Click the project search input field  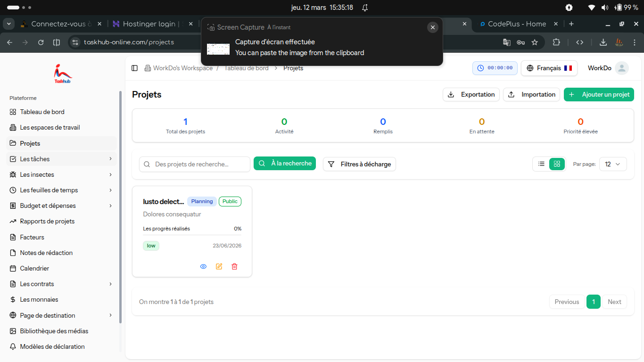click(195, 164)
